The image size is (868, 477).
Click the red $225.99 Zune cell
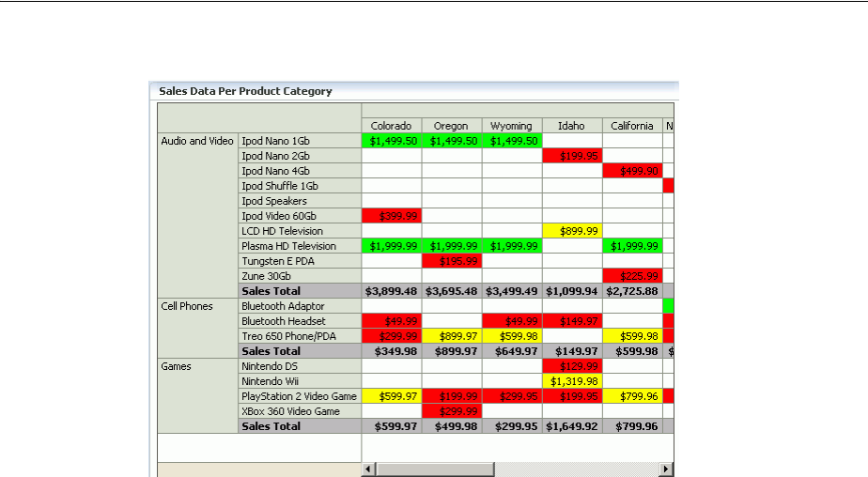coord(633,275)
